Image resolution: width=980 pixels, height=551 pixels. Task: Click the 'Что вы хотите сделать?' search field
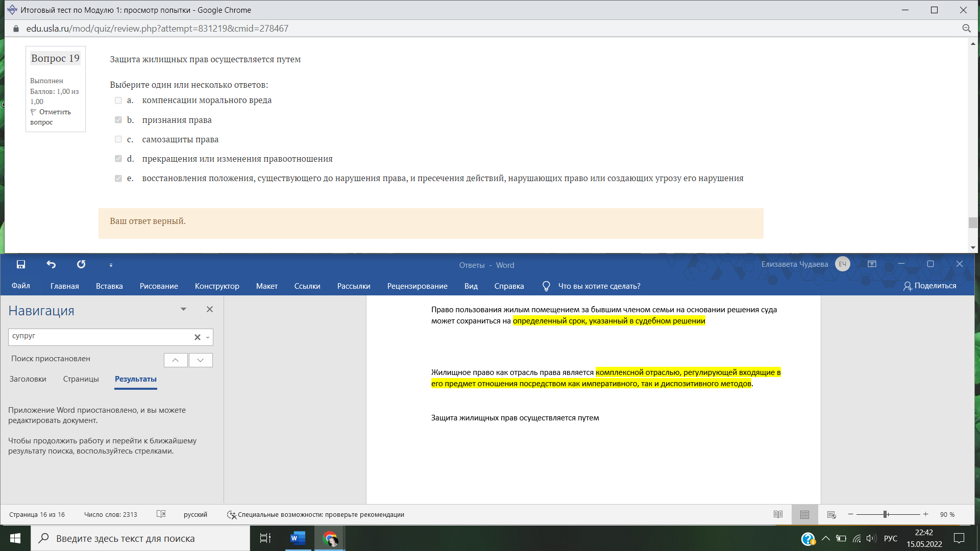point(599,286)
